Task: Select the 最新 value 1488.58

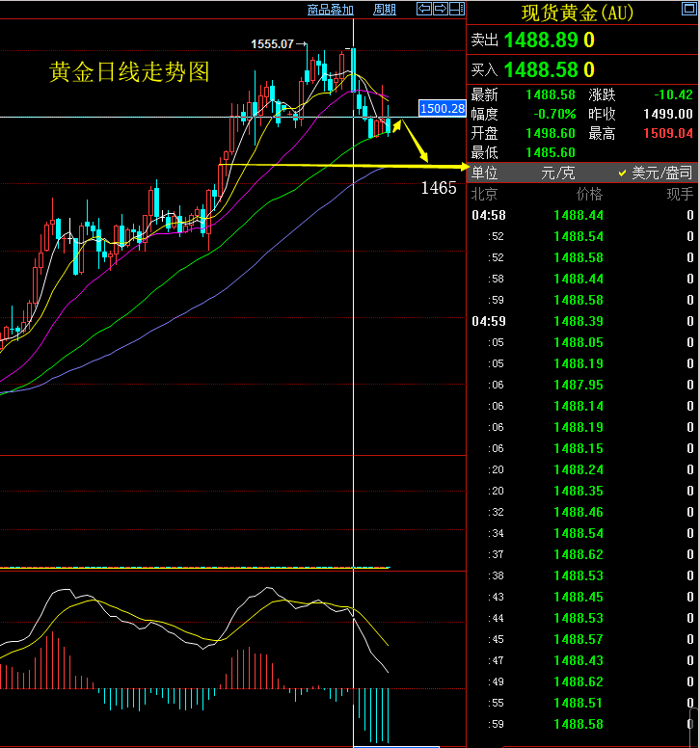Action: tap(551, 94)
